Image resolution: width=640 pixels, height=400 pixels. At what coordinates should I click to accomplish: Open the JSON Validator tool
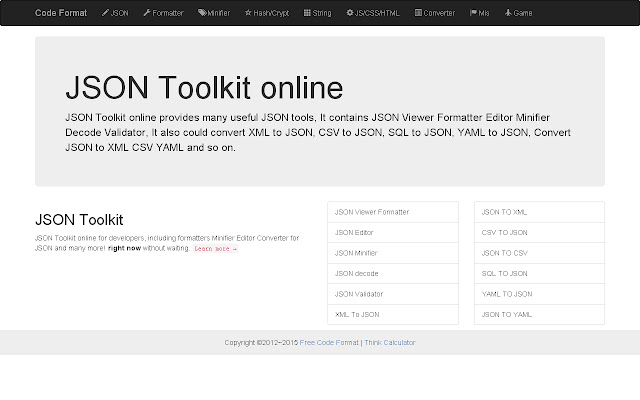tap(359, 294)
